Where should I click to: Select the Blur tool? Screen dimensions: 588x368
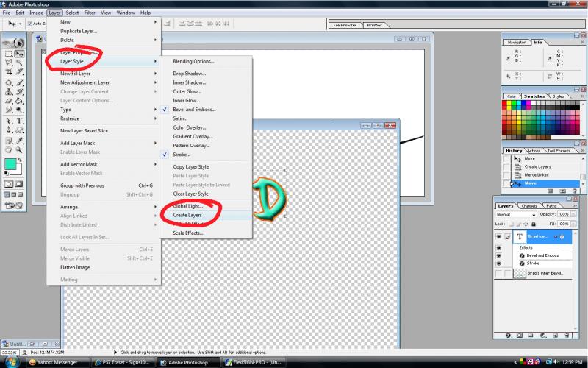9,110
